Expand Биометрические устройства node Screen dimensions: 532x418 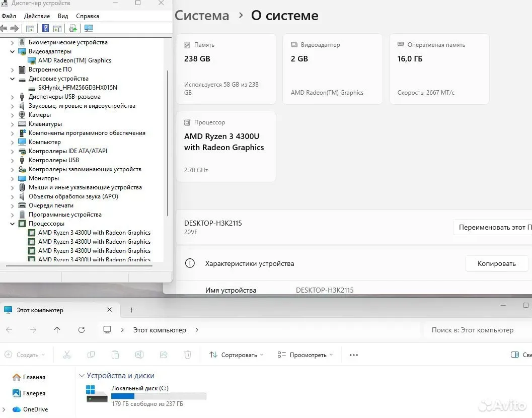coord(13,42)
